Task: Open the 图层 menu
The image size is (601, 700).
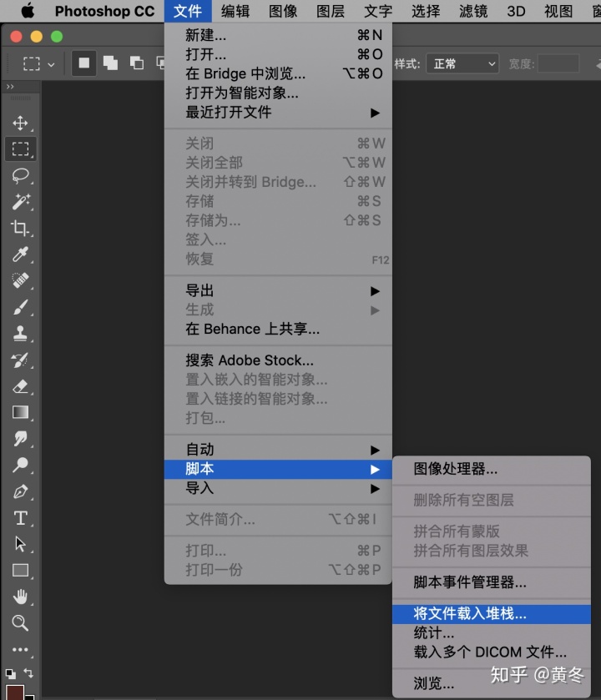Action: 331,11
